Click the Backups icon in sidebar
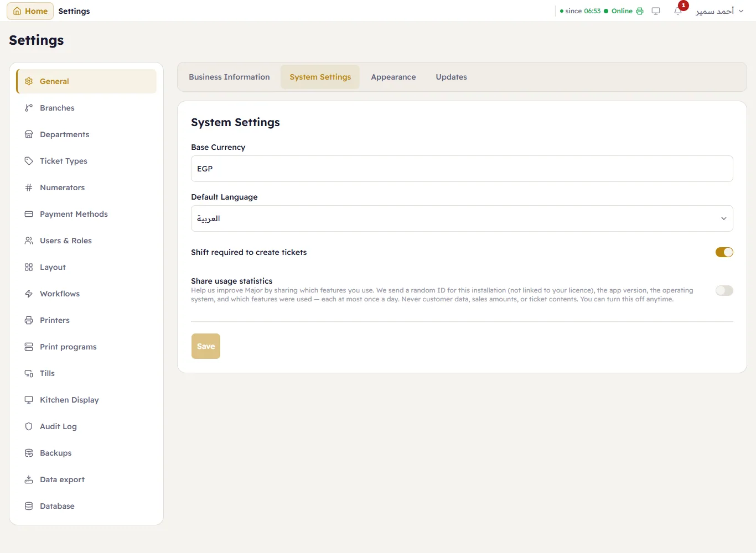Viewport: 756px width, 553px height. tap(29, 453)
